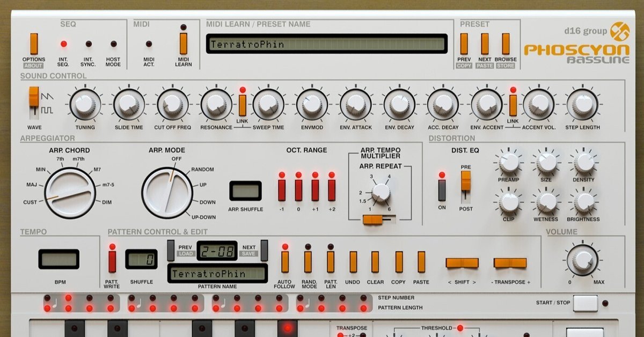Click the pattern CLEAR button
This screenshot has height=337, width=644.
[x=375, y=261]
